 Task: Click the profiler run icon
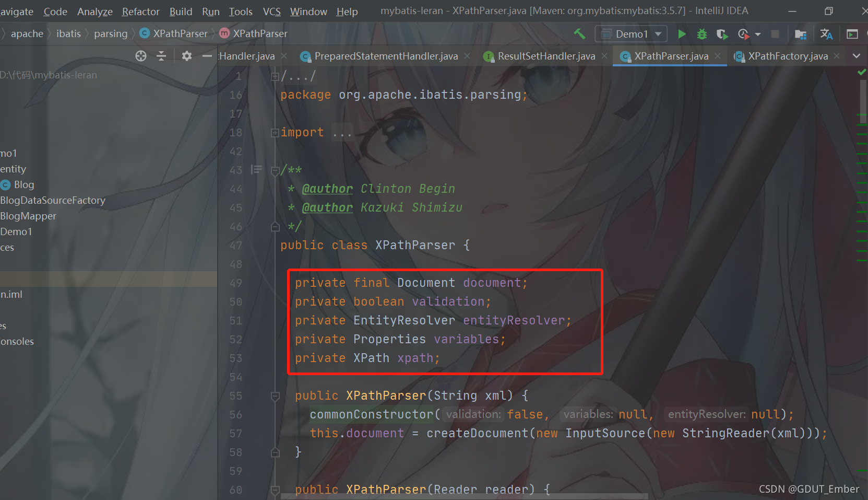coord(743,34)
